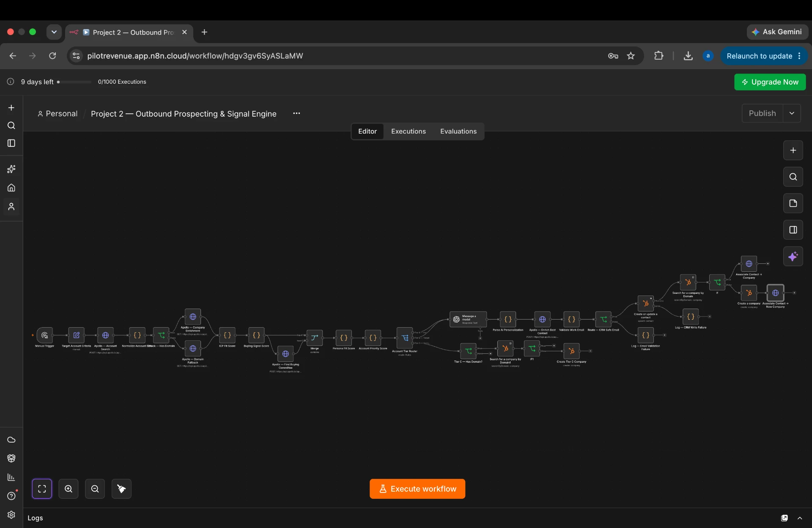Open the canvas node search magnifier
Image resolution: width=812 pixels, height=528 pixels.
(793, 177)
